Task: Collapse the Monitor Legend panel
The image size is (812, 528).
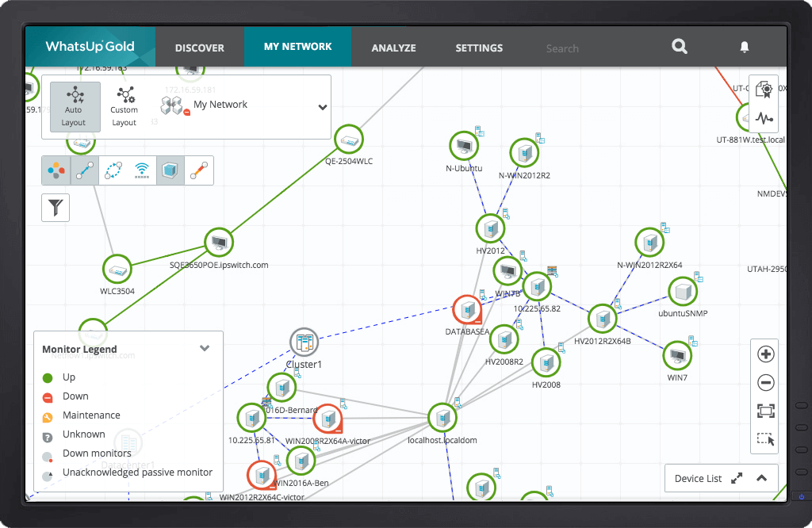Action: tap(205, 348)
